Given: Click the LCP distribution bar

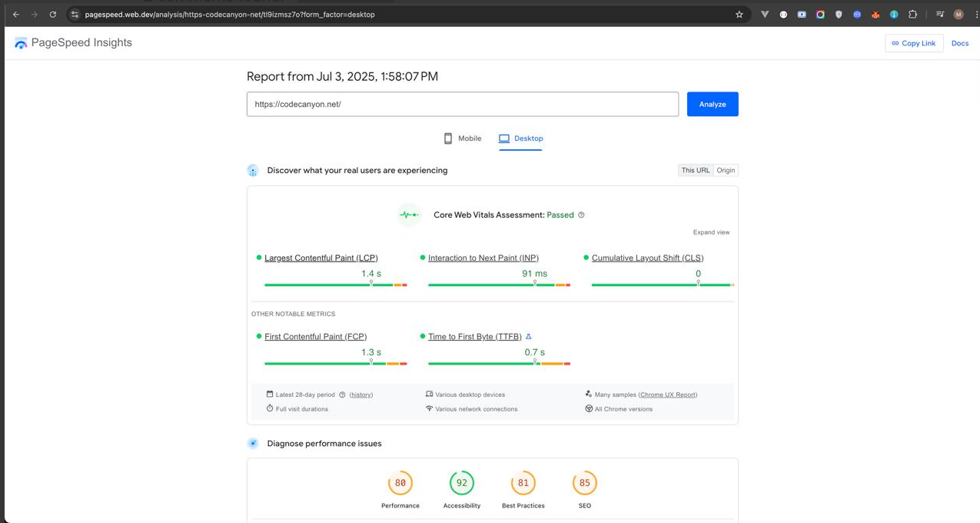Looking at the screenshot, I should point(336,285).
